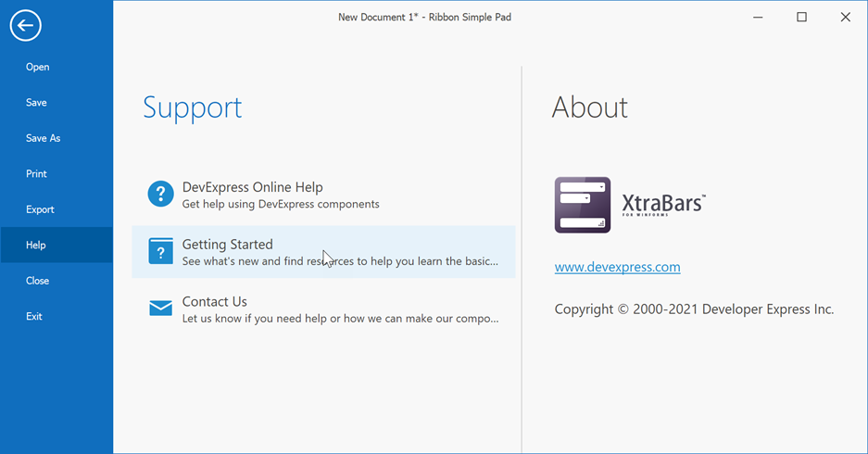
Task: Click Exit in the sidebar menu
Action: 57,316
